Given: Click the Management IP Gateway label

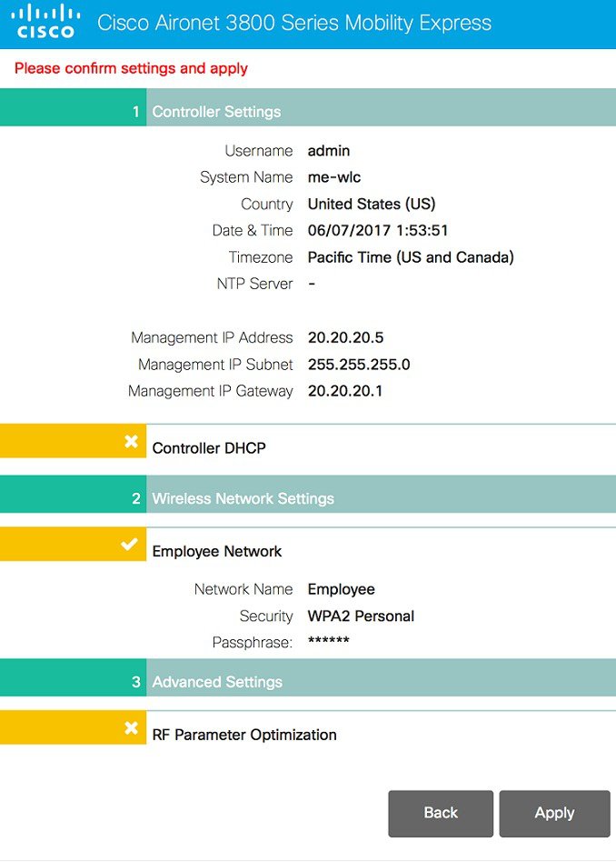Looking at the screenshot, I should pyautogui.click(x=211, y=391).
